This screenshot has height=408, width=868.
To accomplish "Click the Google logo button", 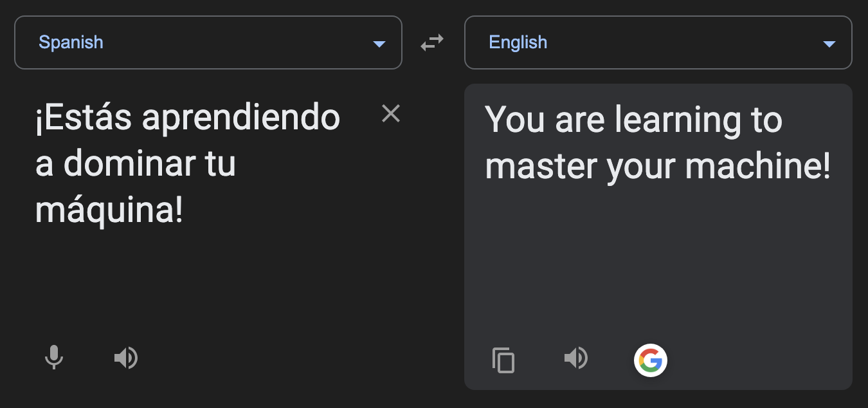I will pyautogui.click(x=651, y=360).
